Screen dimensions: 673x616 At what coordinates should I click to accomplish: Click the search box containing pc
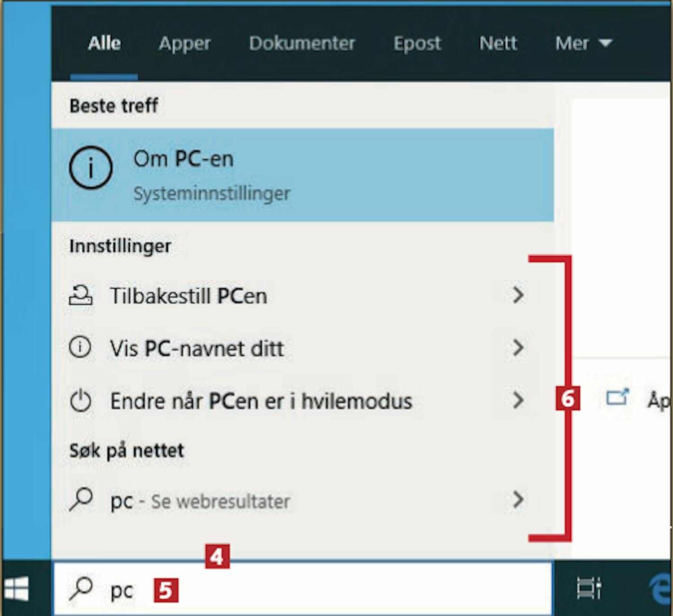click(302, 589)
